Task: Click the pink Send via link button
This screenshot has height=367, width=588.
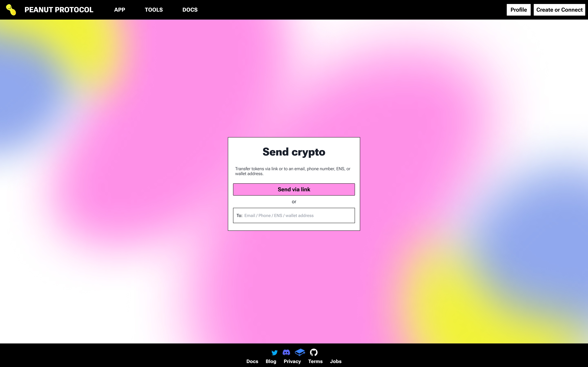Action: coord(294,189)
